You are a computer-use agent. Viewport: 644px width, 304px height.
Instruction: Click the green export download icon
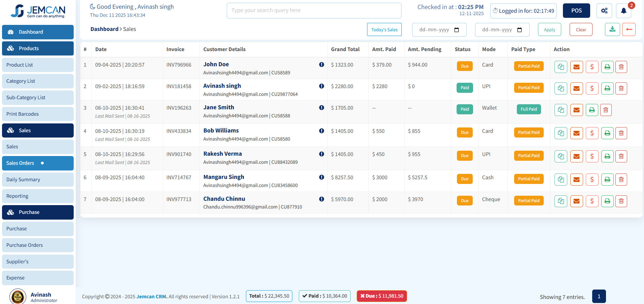(x=612, y=29)
